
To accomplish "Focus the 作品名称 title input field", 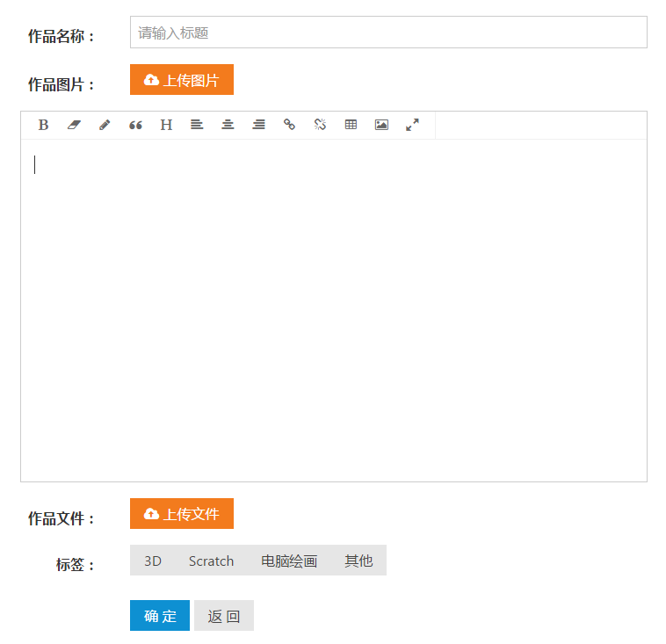I will point(388,33).
